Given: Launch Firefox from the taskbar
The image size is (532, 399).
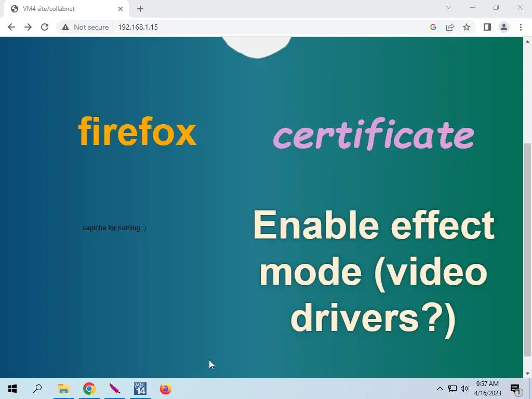Looking at the screenshot, I should pos(166,389).
